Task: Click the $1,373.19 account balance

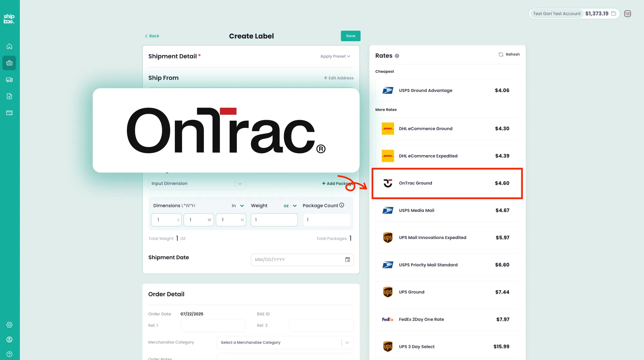Action: [x=597, y=14]
